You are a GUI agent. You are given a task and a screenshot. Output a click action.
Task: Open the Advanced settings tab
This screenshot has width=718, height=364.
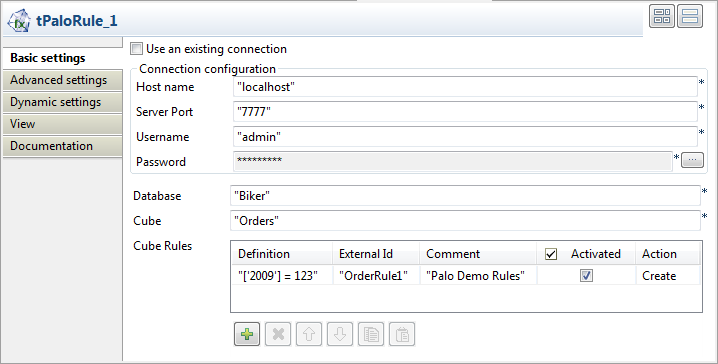(62, 80)
